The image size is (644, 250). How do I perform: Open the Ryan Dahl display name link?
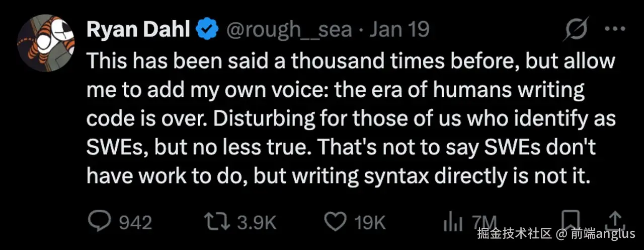point(137,30)
